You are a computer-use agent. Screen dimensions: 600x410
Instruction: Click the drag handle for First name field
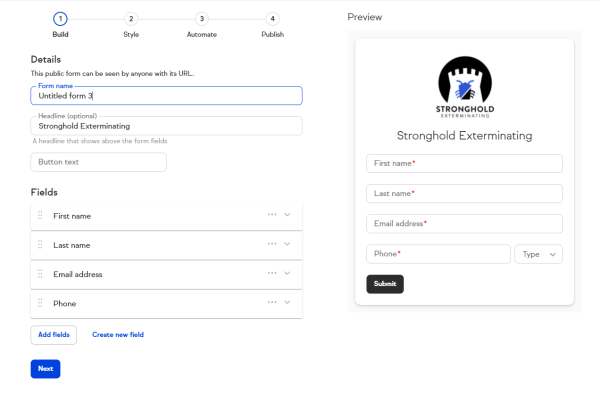40,215
